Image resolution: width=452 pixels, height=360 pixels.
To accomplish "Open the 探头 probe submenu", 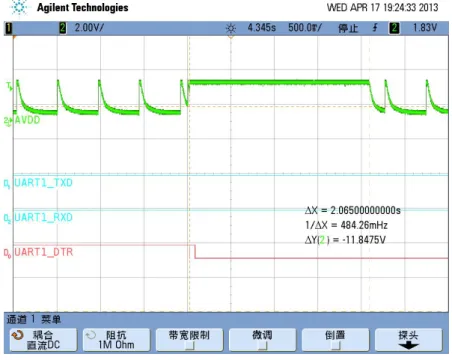I will pyautogui.click(x=409, y=340).
